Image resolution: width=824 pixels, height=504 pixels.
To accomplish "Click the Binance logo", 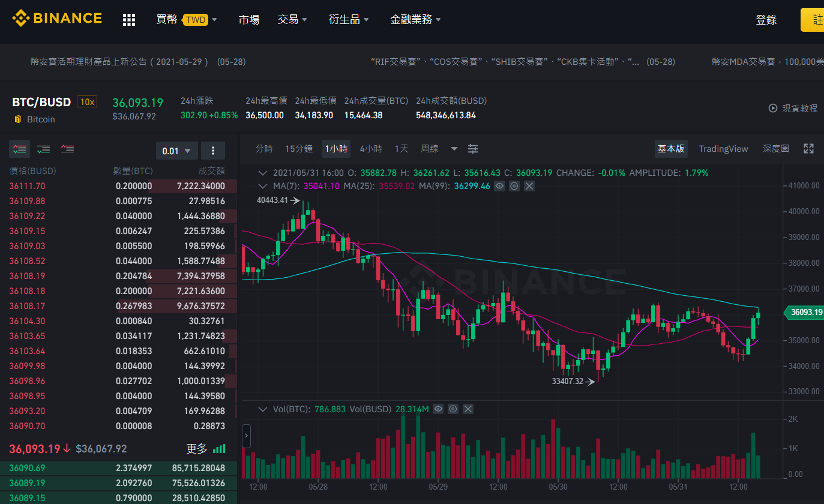I will (57, 19).
